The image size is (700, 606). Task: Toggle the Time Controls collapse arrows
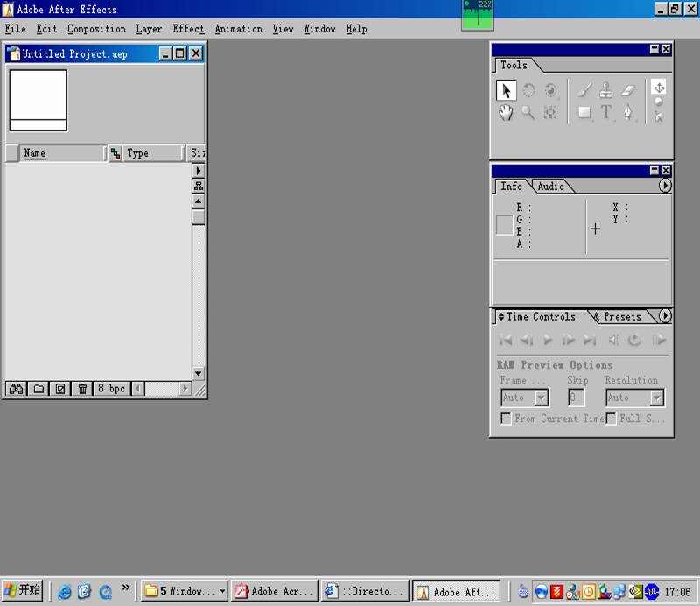pos(501,316)
